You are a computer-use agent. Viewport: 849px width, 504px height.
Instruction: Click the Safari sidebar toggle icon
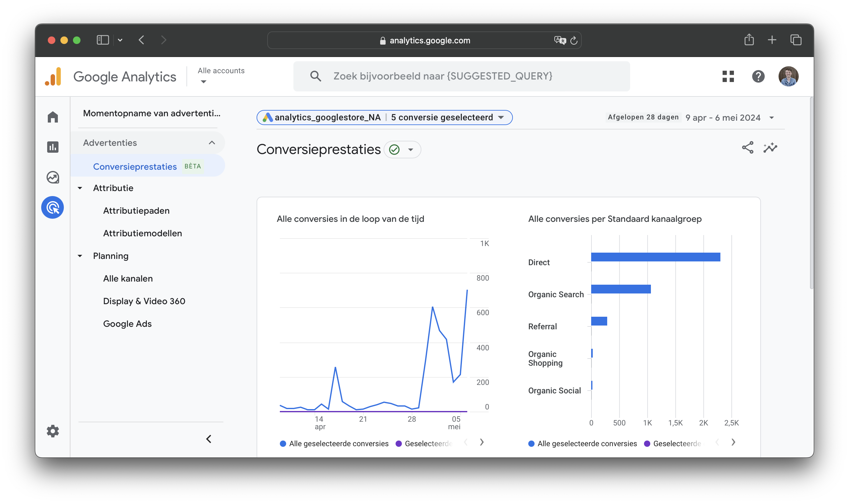coord(103,40)
